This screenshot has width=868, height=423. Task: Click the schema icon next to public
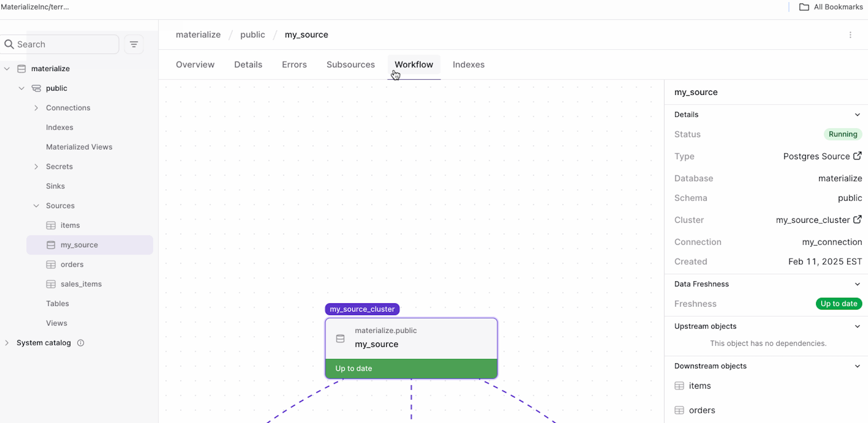[x=36, y=88]
